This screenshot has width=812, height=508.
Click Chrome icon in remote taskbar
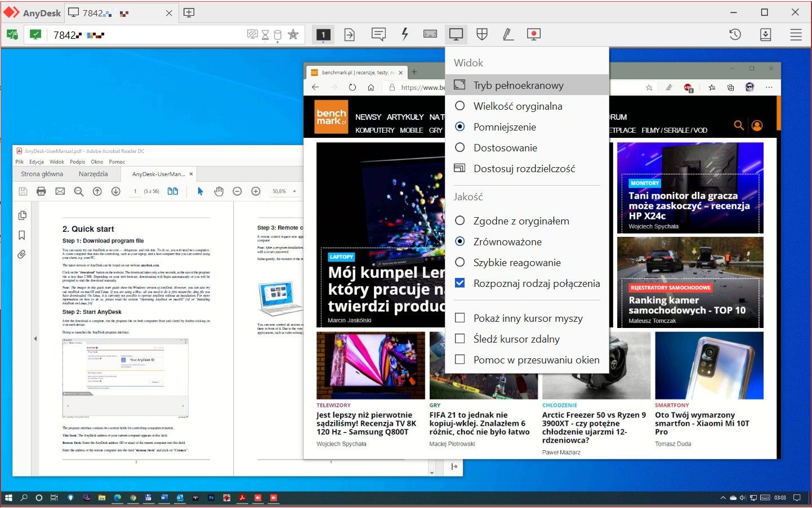pos(133,498)
